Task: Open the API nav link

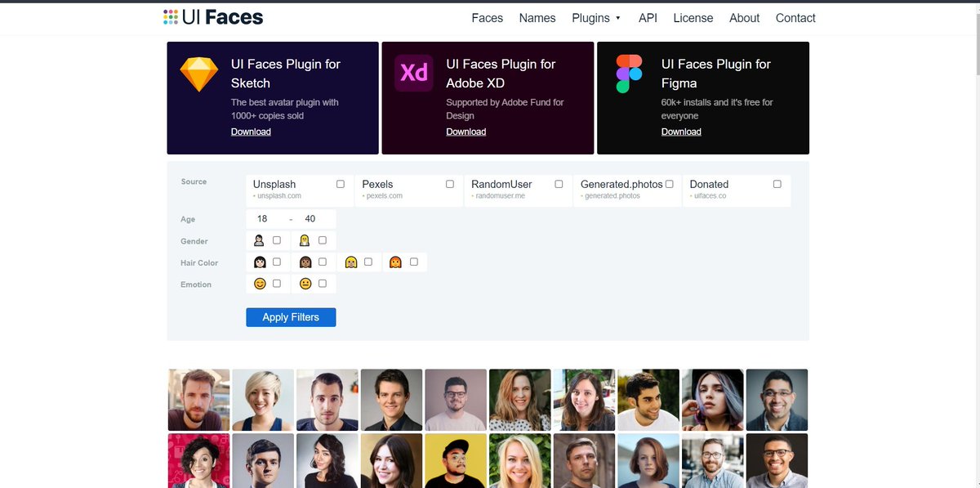Action: click(x=648, y=18)
